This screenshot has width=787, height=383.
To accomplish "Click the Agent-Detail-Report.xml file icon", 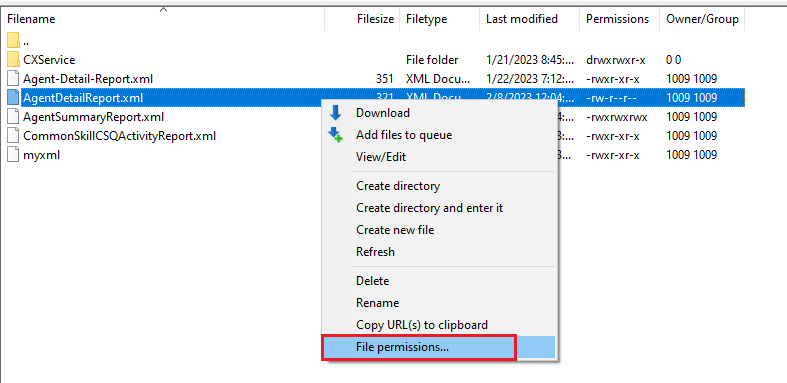I will coord(13,79).
